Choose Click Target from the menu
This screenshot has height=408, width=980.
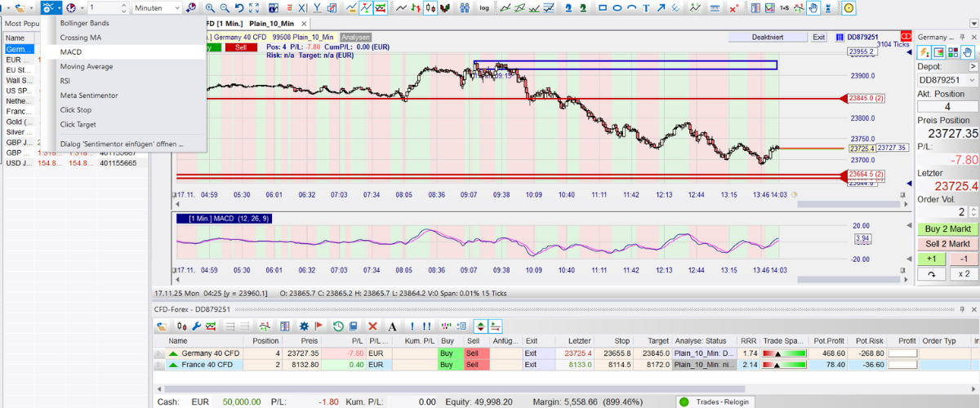coord(78,125)
